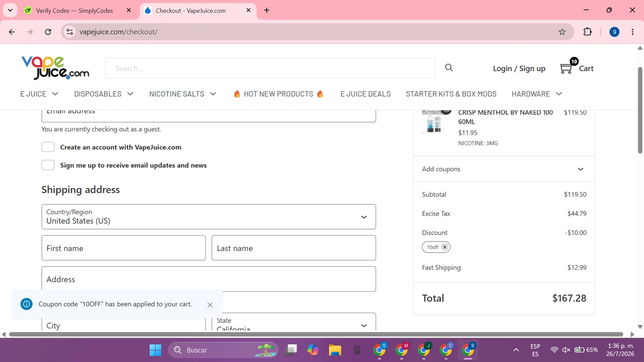Click the Crisp Menthol product thumbnail

434,121
